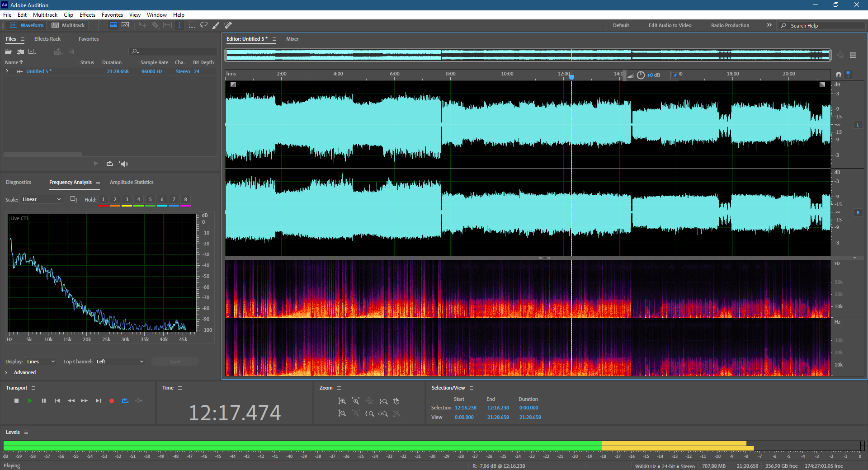The width and height of the screenshot is (868, 470).
Task: Click Zoom In Amplitude icon
Action: tap(342, 401)
